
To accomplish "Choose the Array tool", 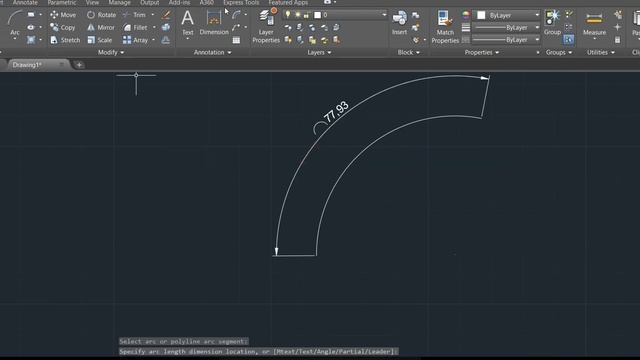I will coord(136,40).
